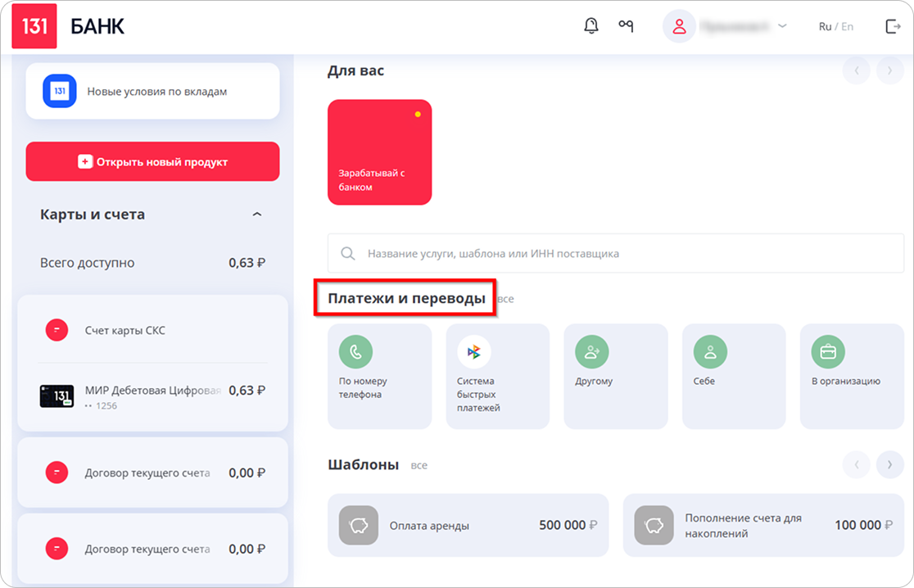Open all Шаблоны via все link

419,465
